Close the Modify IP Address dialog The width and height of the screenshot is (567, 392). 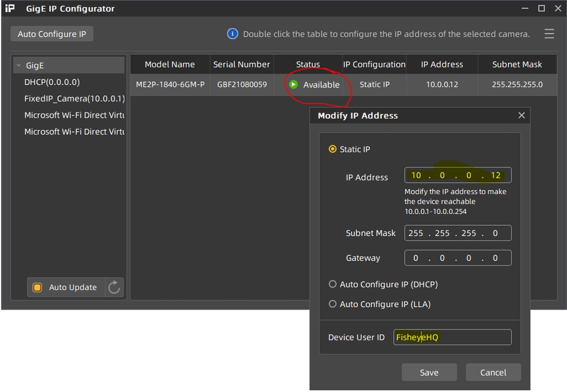pyautogui.click(x=521, y=116)
